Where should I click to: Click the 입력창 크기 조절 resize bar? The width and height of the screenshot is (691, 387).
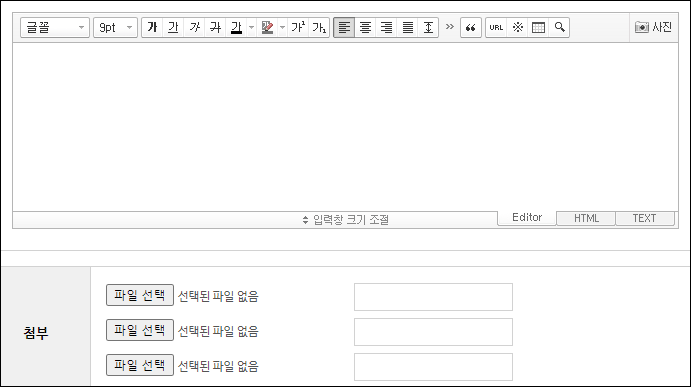[255, 220]
